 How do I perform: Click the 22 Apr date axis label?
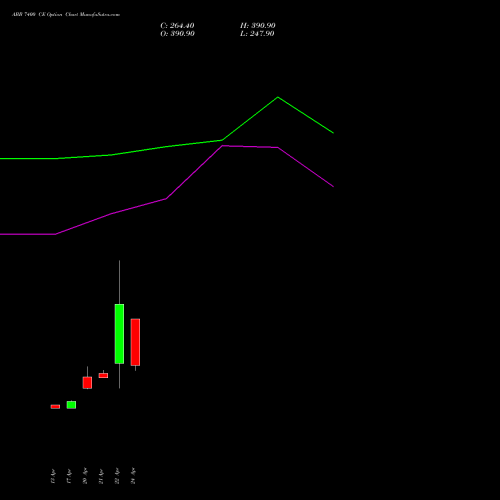coord(117,476)
